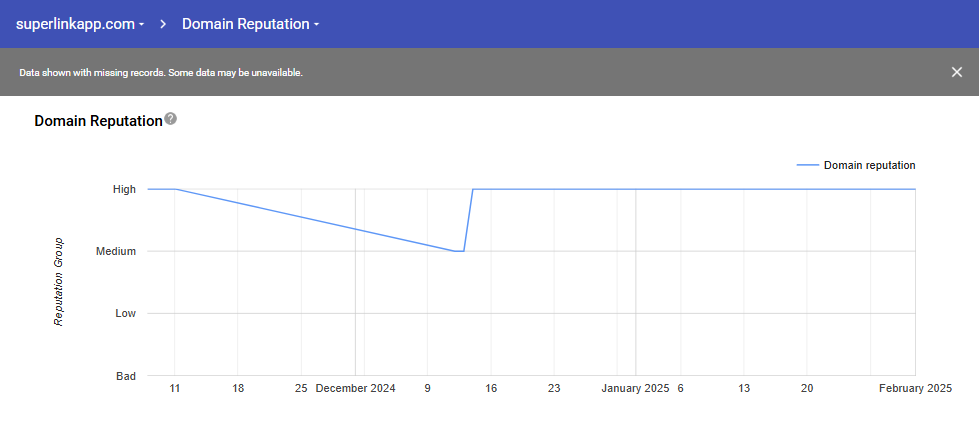This screenshot has width=979, height=443.
Task: Click the Low reputation axis label
Action: point(125,314)
